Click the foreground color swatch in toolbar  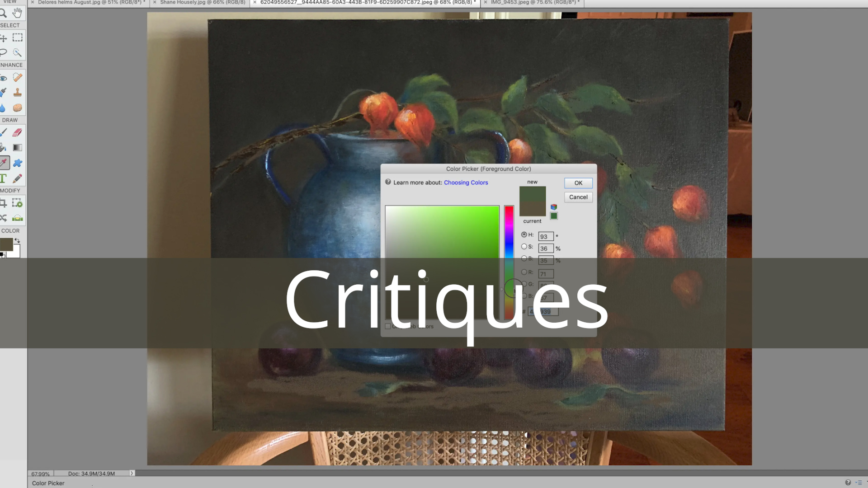pos(6,244)
